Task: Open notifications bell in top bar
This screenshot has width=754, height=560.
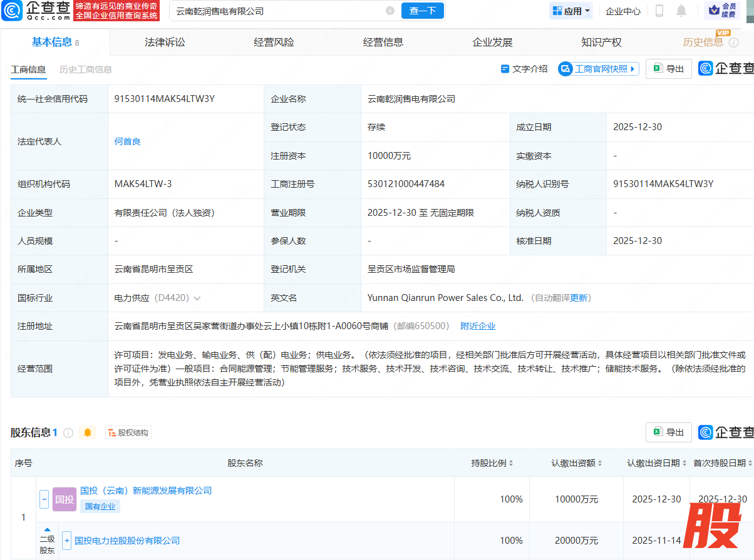Action: [x=681, y=11]
